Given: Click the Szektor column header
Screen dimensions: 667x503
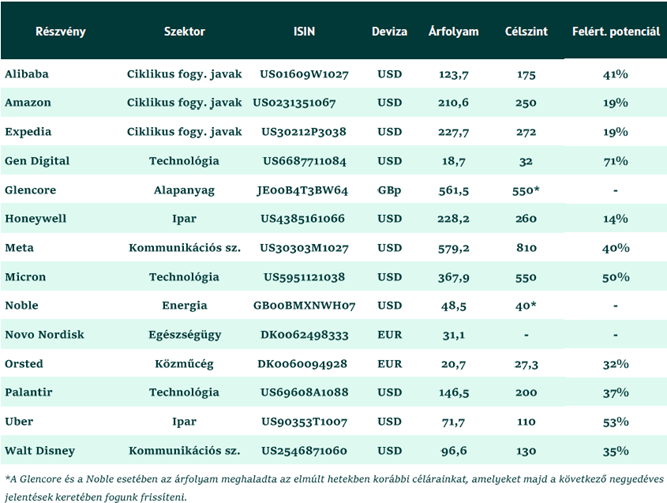Looking at the screenshot, I should coord(184,31).
